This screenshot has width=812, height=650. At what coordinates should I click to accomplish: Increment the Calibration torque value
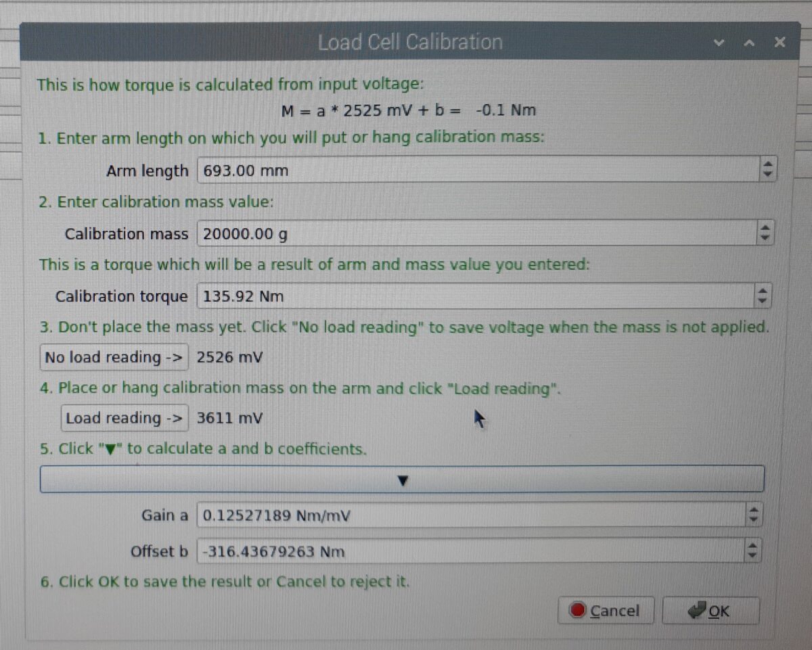coord(762,291)
